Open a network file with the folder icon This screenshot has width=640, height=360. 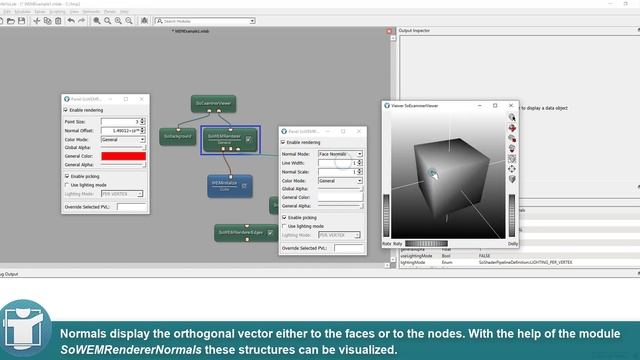(x=11, y=21)
